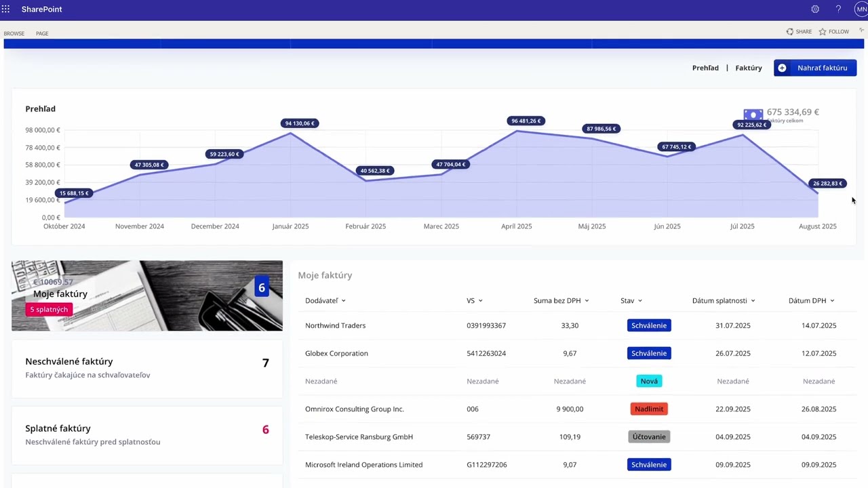Click the SharePoint title link
868x488 pixels.
[x=41, y=9]
